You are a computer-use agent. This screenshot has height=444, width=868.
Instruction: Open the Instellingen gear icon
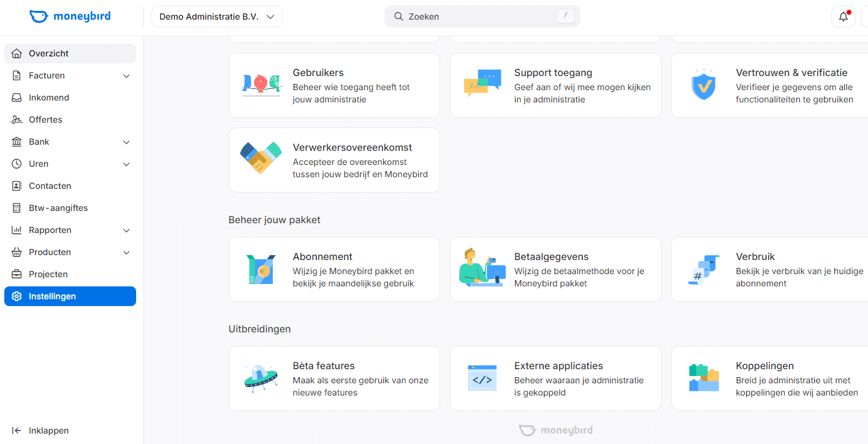(x=17, y=296)
